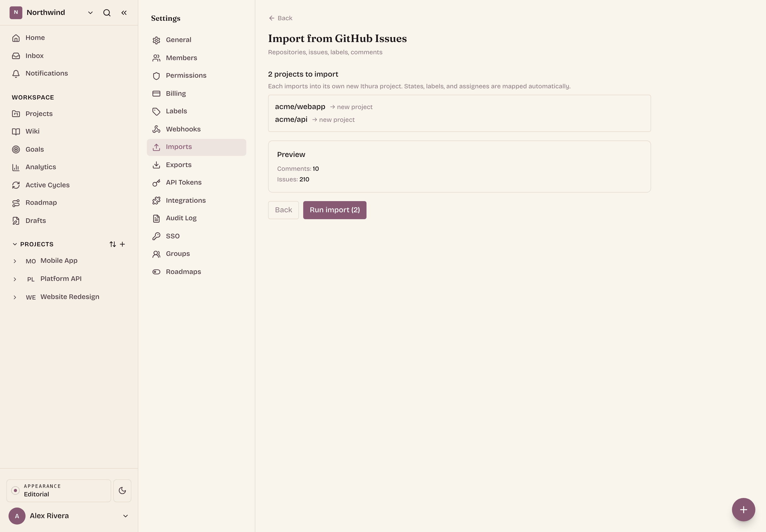Image resolution: width=766 pixels, height=532 pixels.
Task: Toggle dark mode moon icon
Action: pyautogui.click(x=122, y=491)
